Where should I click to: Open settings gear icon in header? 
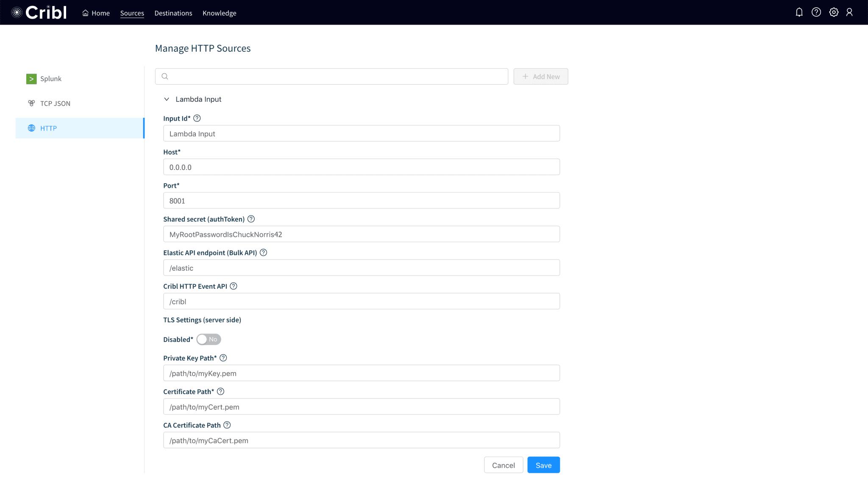tap(833, 12)
